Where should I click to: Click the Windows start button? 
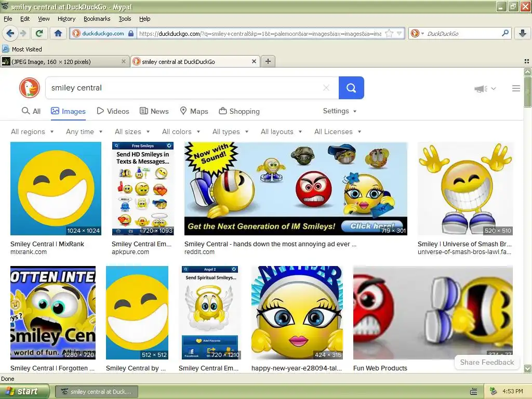tap(24, 391)
